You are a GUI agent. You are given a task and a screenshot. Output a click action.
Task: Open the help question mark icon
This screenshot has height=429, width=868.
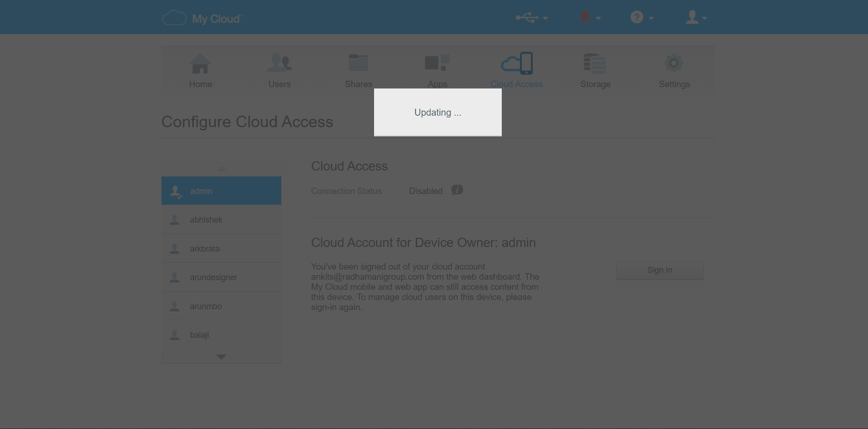click(637, 17)
